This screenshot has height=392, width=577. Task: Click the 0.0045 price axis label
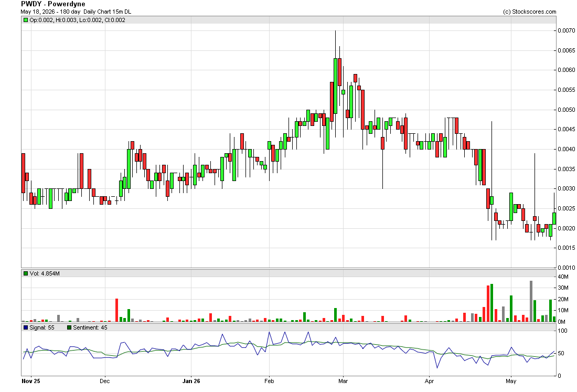(566, 129)
